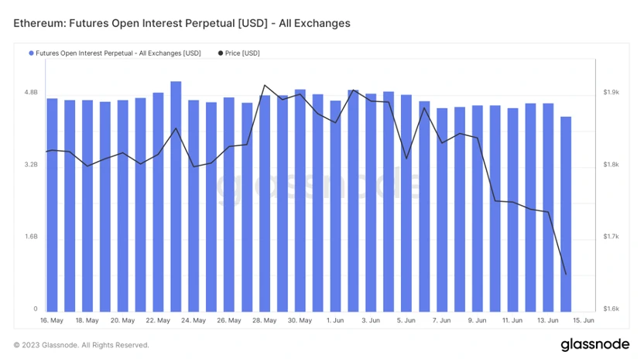Toggle the Price [USD] legend label
Image resolution: width=644 pixels, height=362 pixels.
242,53
